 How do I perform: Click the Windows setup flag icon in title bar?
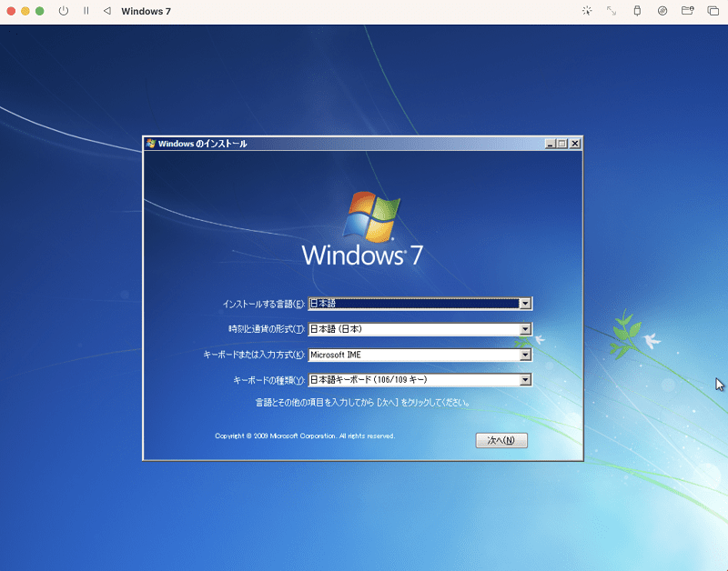coord(150,144)
